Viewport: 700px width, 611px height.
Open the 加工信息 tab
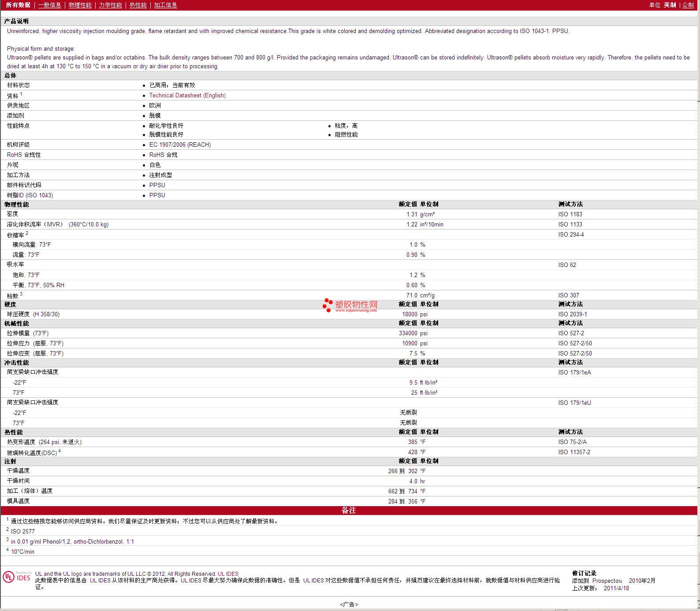pos(165,5)
